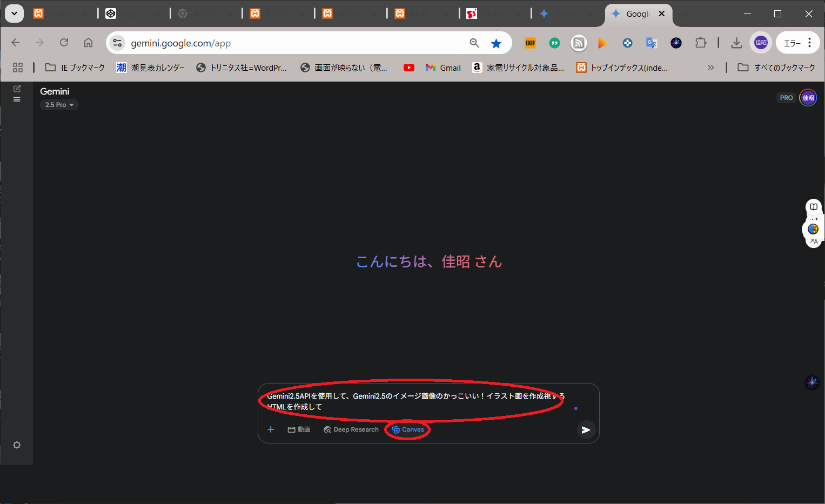Image resolution: width=825 pixels, height=504 pixels.
Task: Switch to the CodePen-icon tab
Action: pyautogui.click(x=134, y=14)
